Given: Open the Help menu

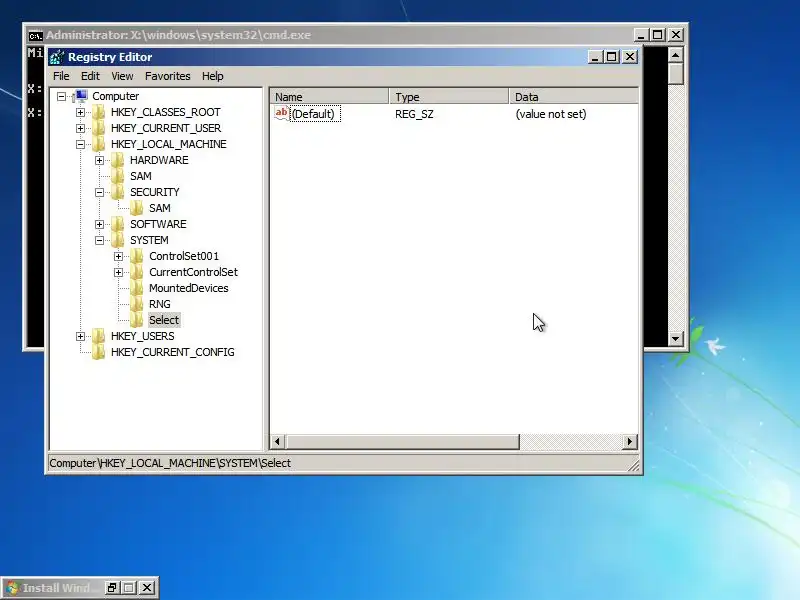Looking at the screenshot, I should pos(213,76).
